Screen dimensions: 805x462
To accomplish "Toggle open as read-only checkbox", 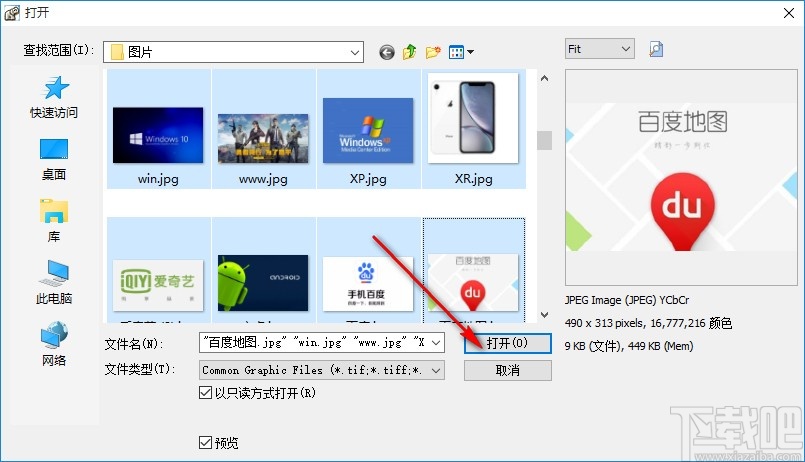I will coord(205,393).
